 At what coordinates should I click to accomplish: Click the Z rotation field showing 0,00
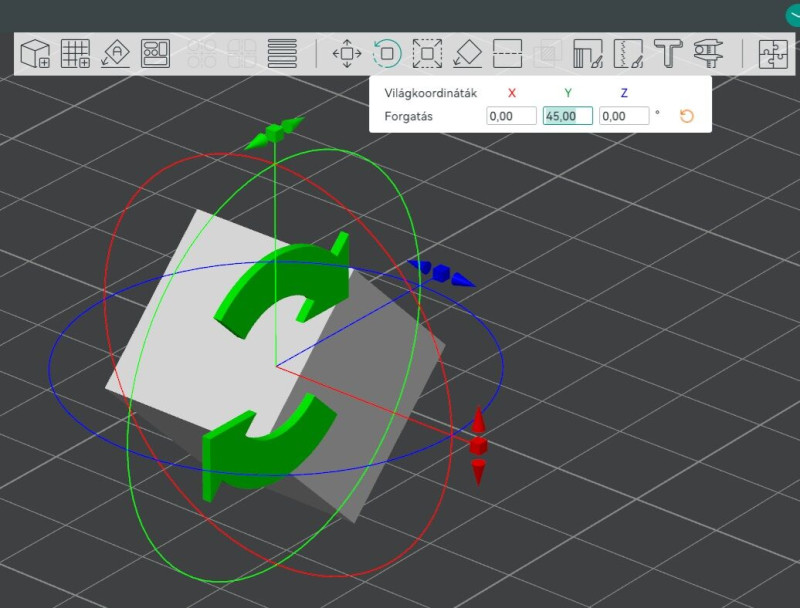pyautogui.click(x=623, y=116)
